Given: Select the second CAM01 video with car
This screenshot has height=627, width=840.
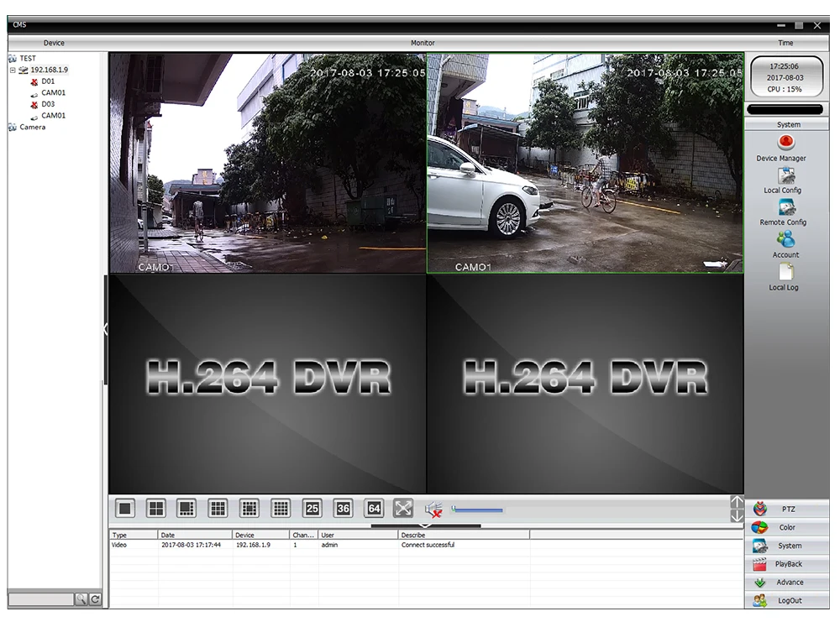Looking at the screenshot, I should 585,163.
